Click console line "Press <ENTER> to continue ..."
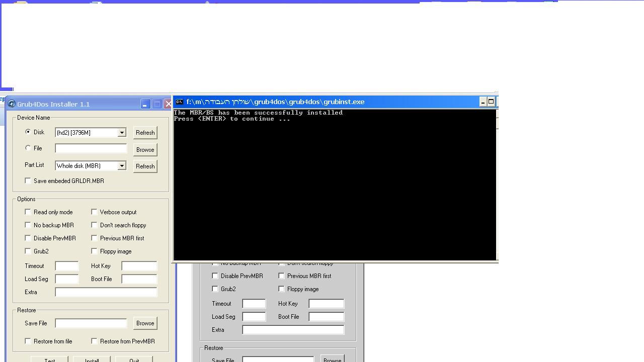The width and height of the screenshot is (644, 362). 232,119
